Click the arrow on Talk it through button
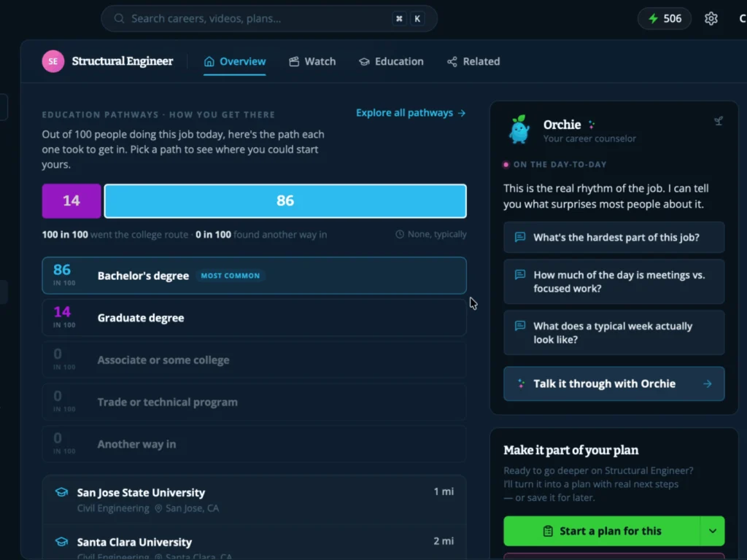Screen dimensions: 747x560 pyautogui.click(x=708, y=384)
